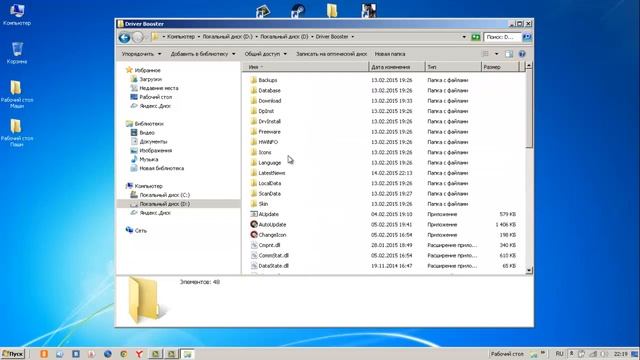This screenshot has height=360, width=640.
Task: Open Загрузки in the navigation pane
Action: pyautogui.click(x=151, y=79)
